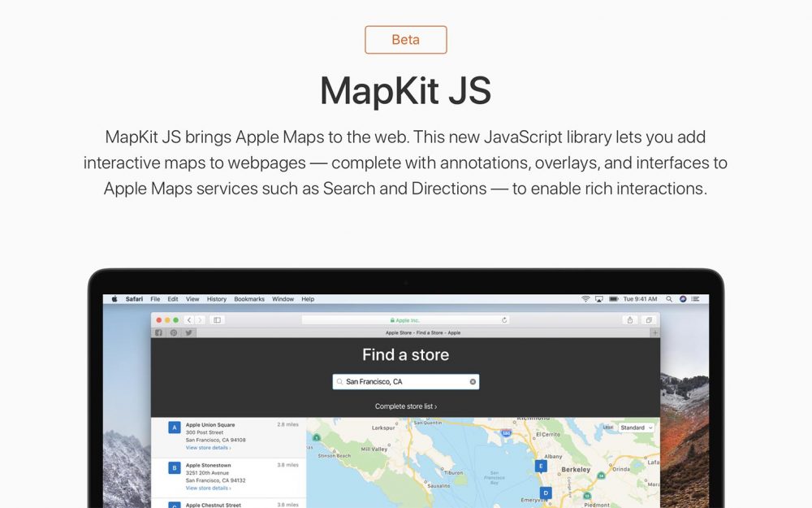Open the Safari History menu

coord(217,299)
